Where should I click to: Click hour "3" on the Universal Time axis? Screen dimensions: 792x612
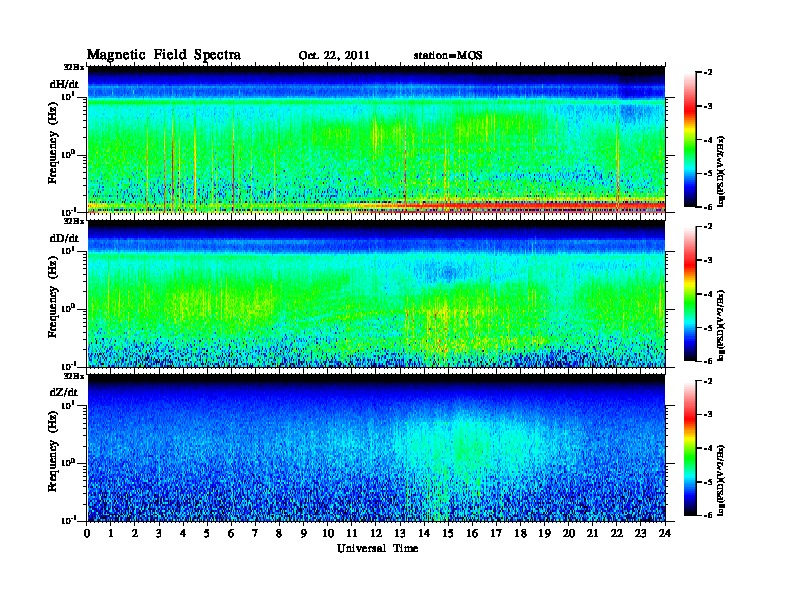tap(159, 533)
